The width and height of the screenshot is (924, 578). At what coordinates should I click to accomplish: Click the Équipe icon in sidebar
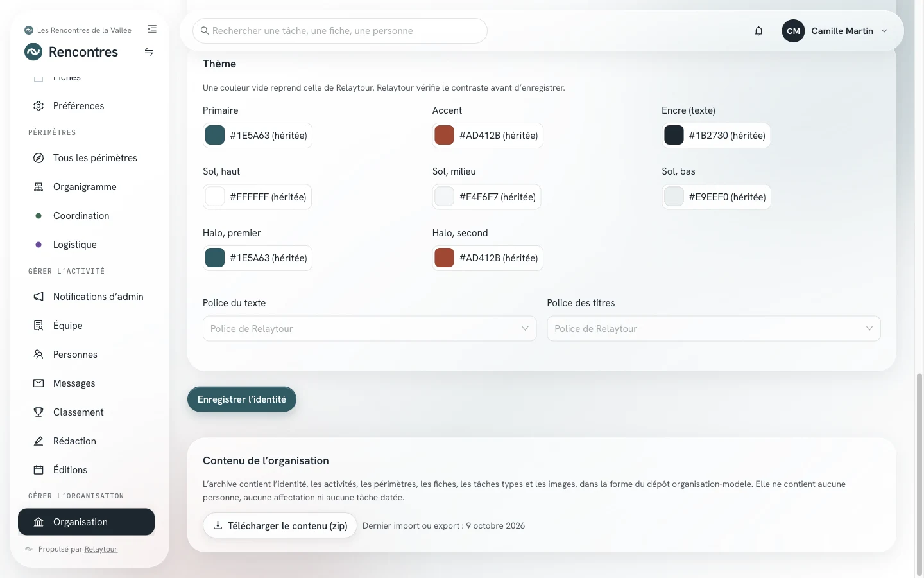tap(38, 326)
